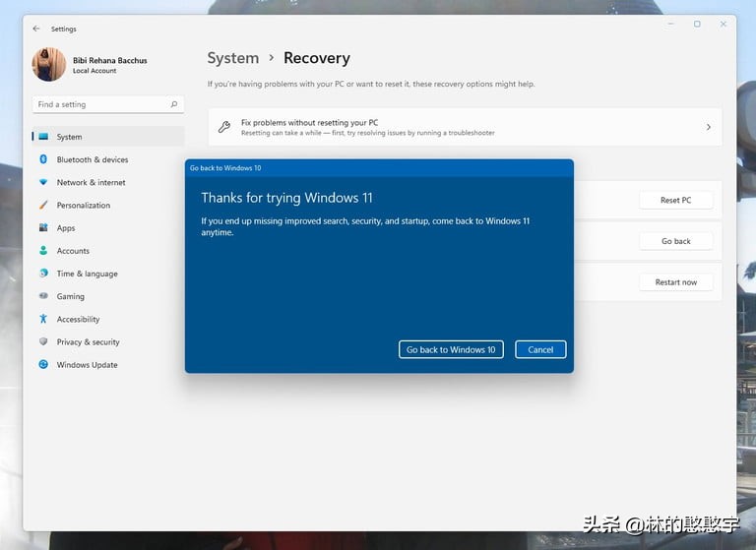Click the Bluetooth icon in sidebar
This screenshot has width=756, height=550.
click(43, 159)
